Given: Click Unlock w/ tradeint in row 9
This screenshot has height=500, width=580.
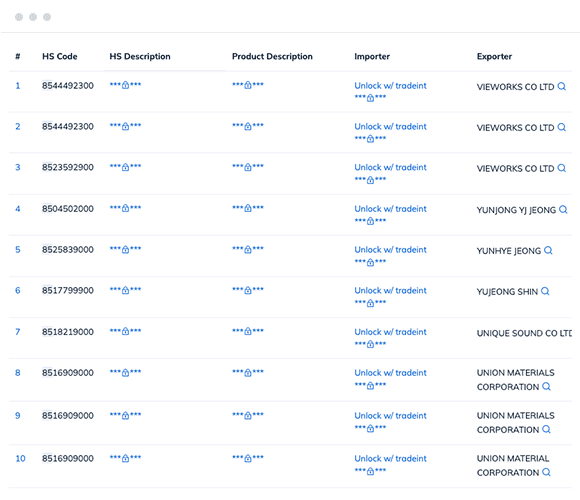Looking at the screenshot, I should click(390, 416).
